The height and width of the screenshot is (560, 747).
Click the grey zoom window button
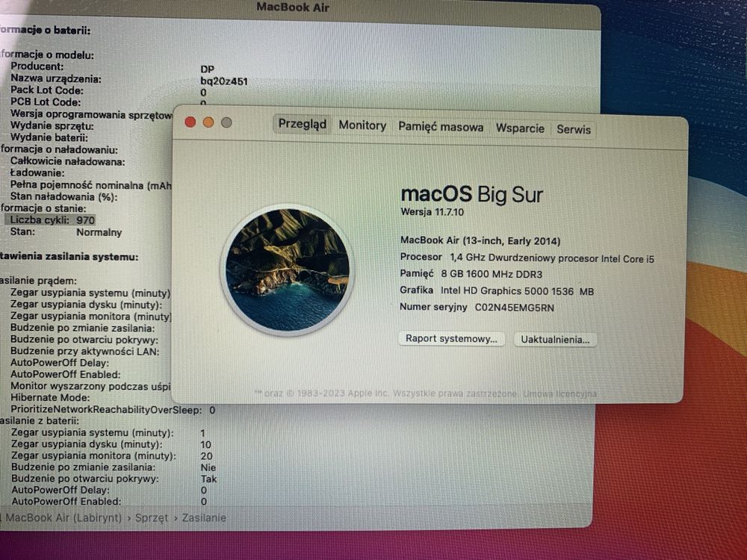pyautogui.click(x=226, y=123)
